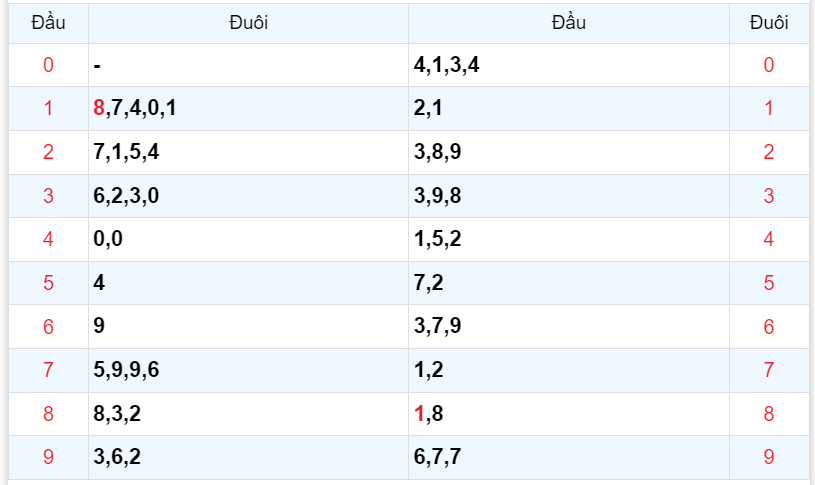Click the cell reading 7,1,5,4
815x485 pixels.
126,152
